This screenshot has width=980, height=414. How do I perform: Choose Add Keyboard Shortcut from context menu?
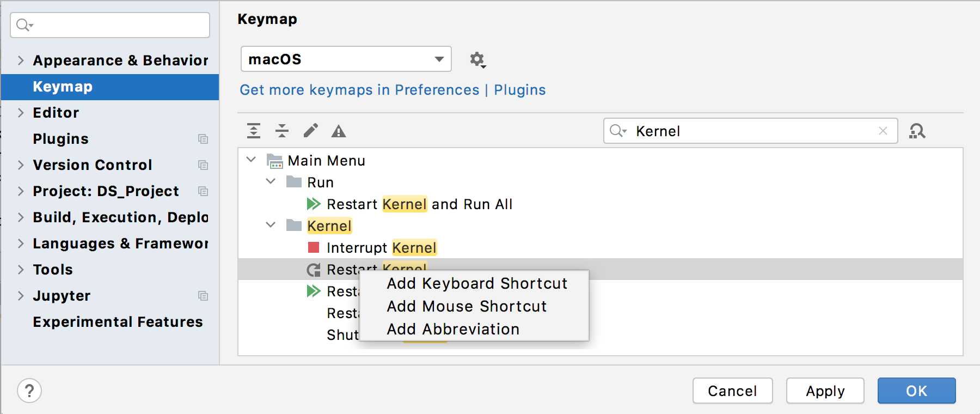point(477,283)
